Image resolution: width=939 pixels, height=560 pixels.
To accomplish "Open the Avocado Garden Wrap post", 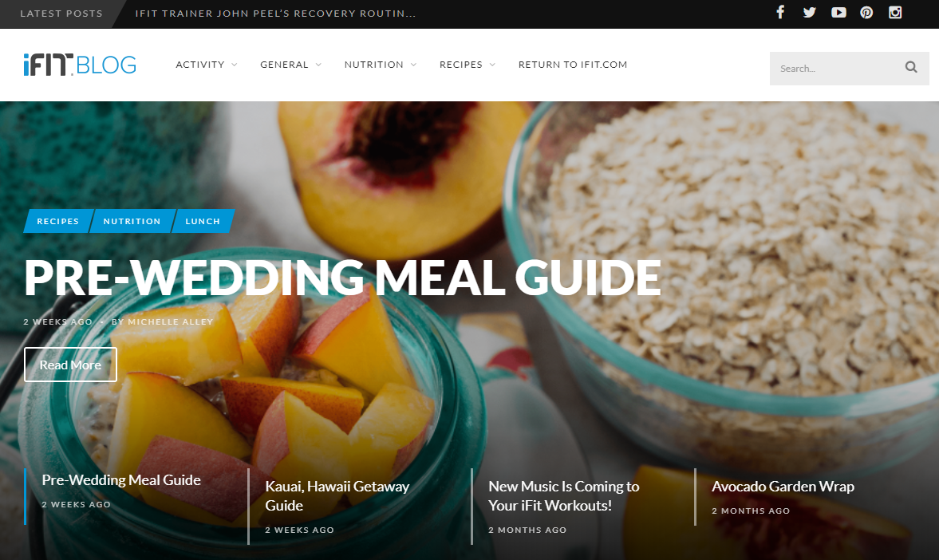I will pos(783,487).
